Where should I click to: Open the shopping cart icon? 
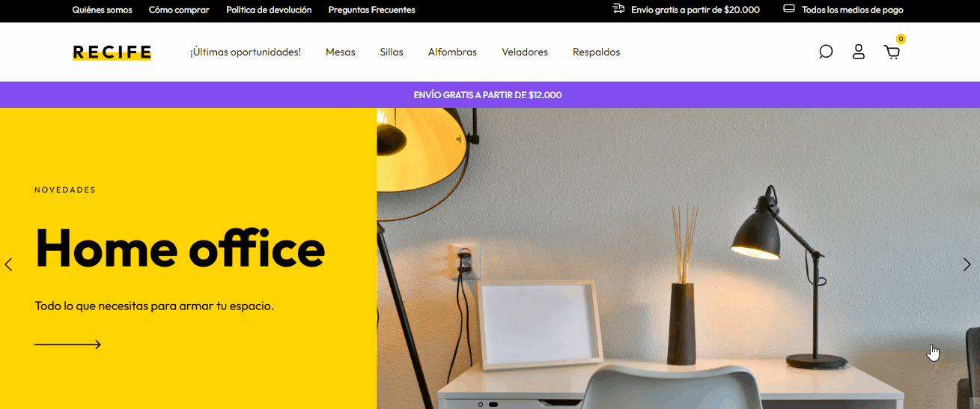pyautogui.click(x=892, y=52)
